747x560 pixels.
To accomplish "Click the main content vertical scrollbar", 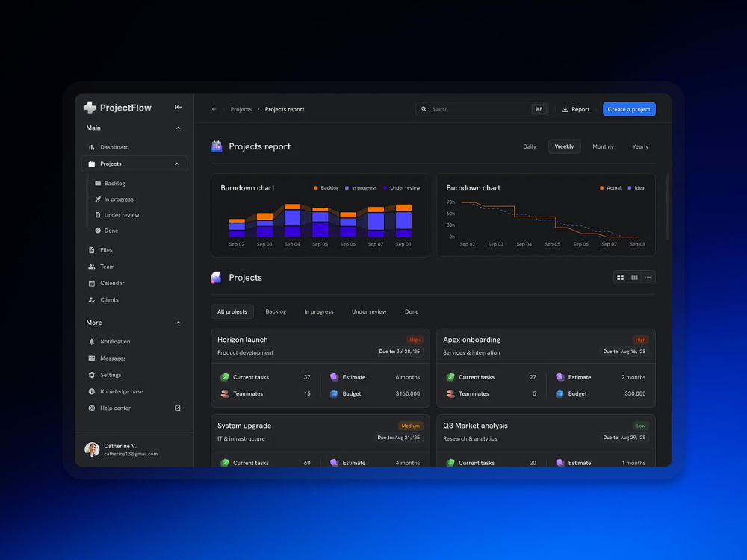I will click(667, 207).
